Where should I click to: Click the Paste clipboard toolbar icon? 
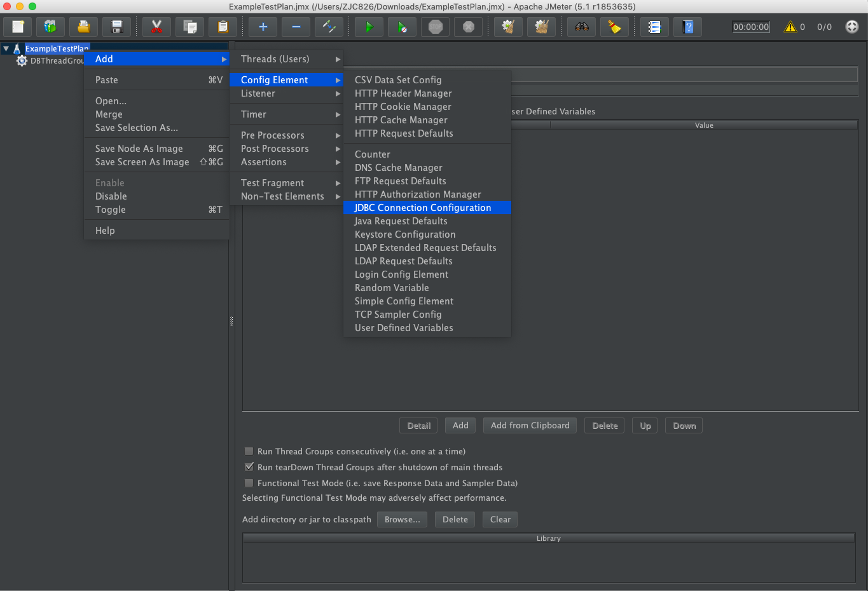click(223, 27)
